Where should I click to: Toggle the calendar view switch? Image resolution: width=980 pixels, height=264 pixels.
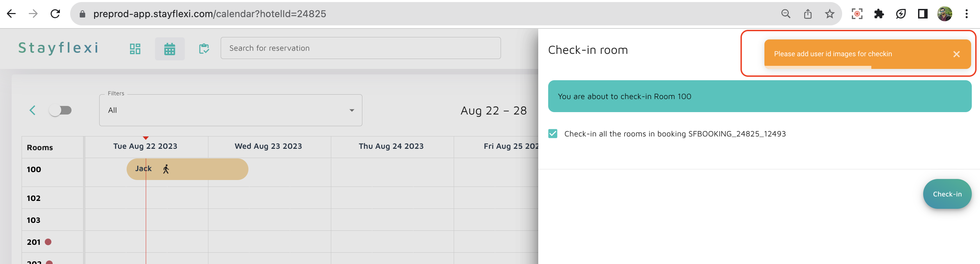click(61, 110)
